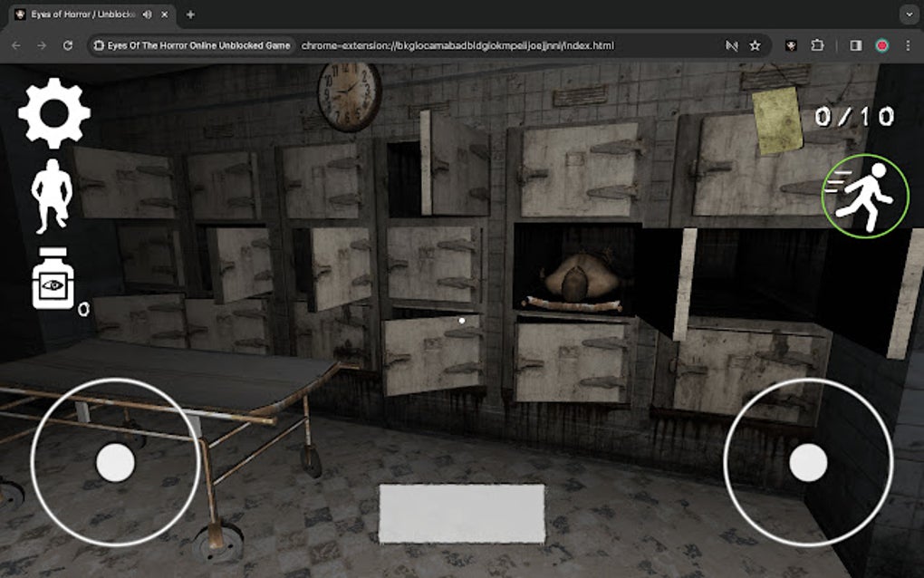The width and height of the screenshot is (924, 578).
Task: Click the white action button at bottom
Action: click(462, 514)
